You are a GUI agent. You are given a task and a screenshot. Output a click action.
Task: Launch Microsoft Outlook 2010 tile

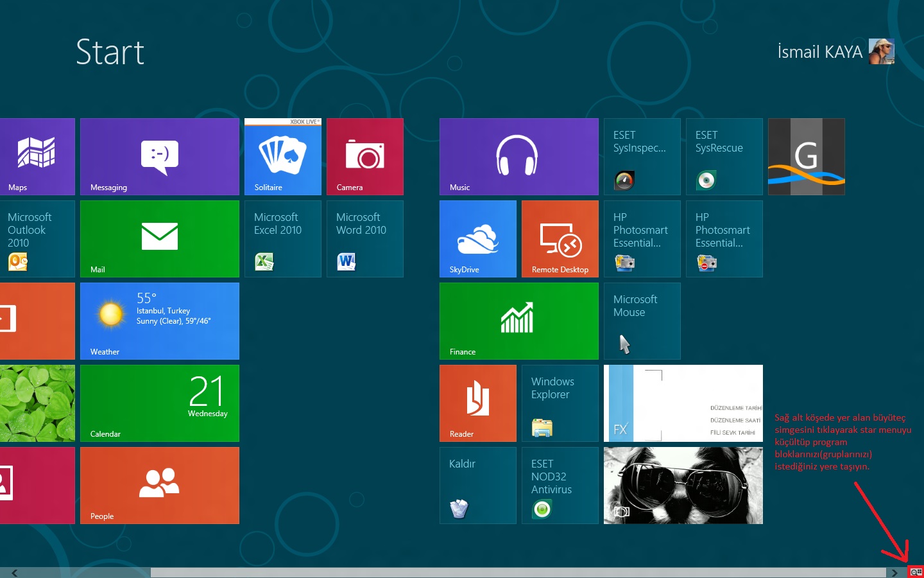37,239
